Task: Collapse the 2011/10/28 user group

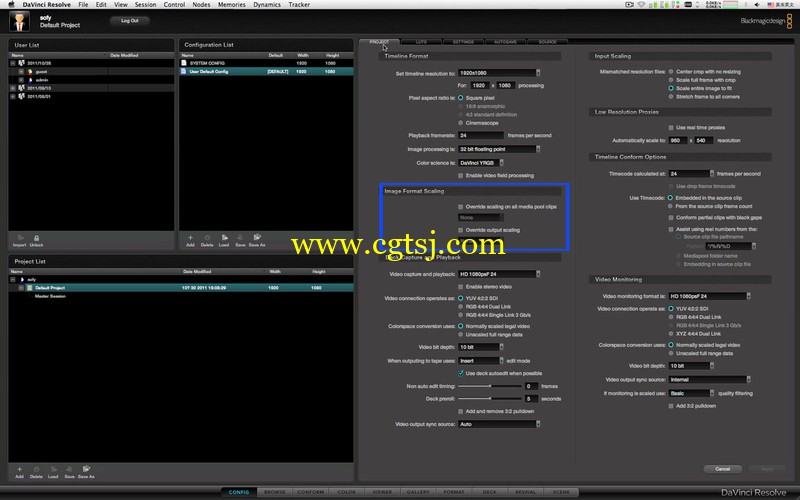Action: click(x=13, y=63)
